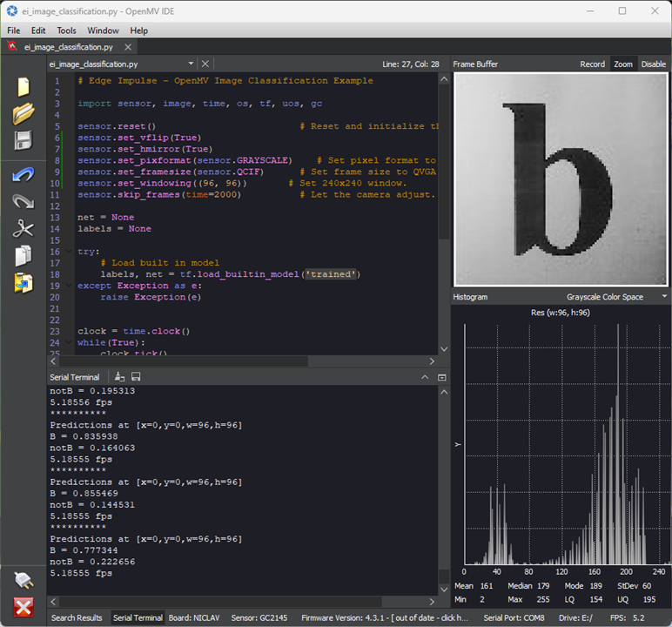The height and width of the screenshot is (627, 672).
Task: Collapse the Serial Terminal pane with the caret icon
Action: [x=425, y=377]
